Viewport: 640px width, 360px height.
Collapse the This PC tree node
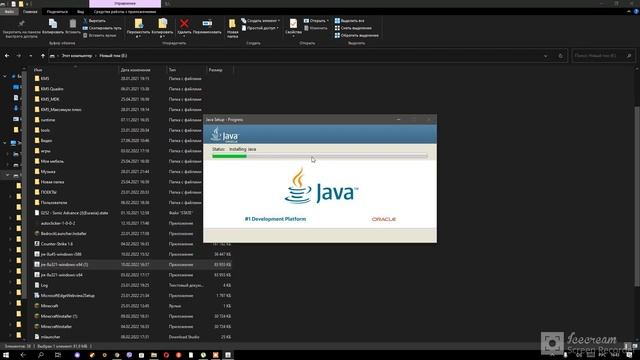pos(5,143)
